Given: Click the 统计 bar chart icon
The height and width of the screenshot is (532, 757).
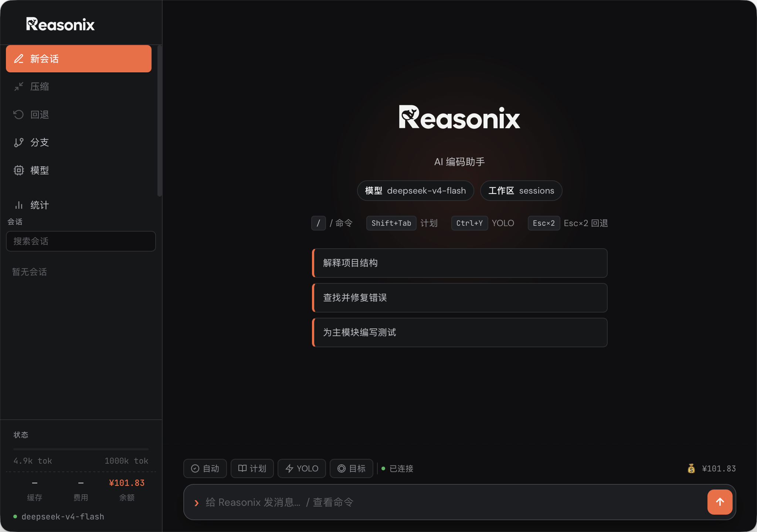Looking at the screenshot, I should (19, 205).
